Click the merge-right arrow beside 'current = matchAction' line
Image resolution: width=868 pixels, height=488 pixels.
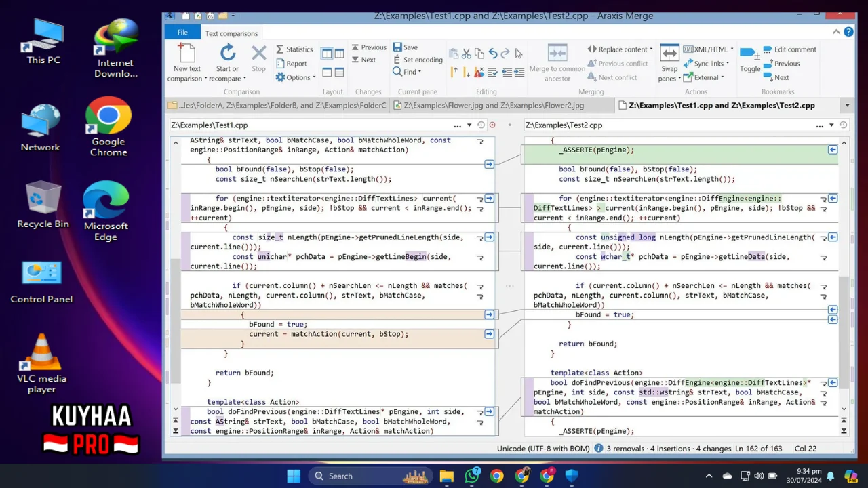489,334
